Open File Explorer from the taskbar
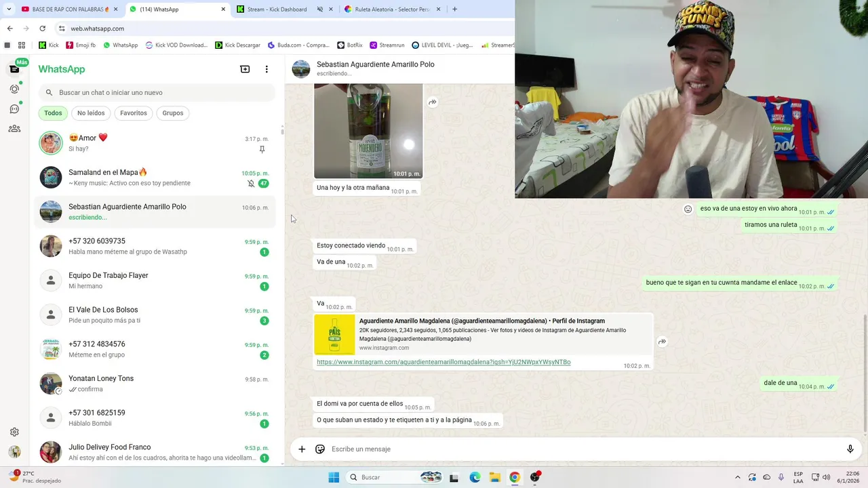 coord(494,477)
